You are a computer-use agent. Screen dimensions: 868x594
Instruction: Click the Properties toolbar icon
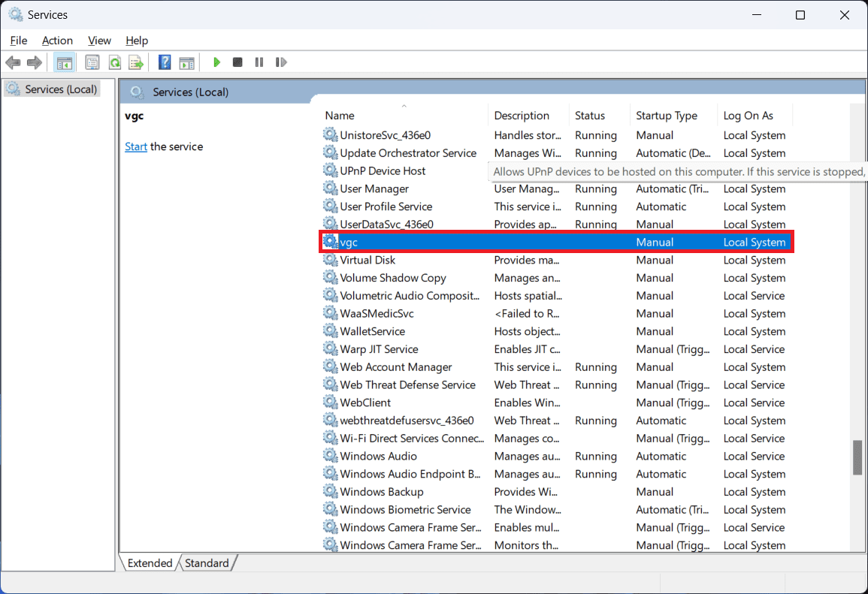pos(92,62)
